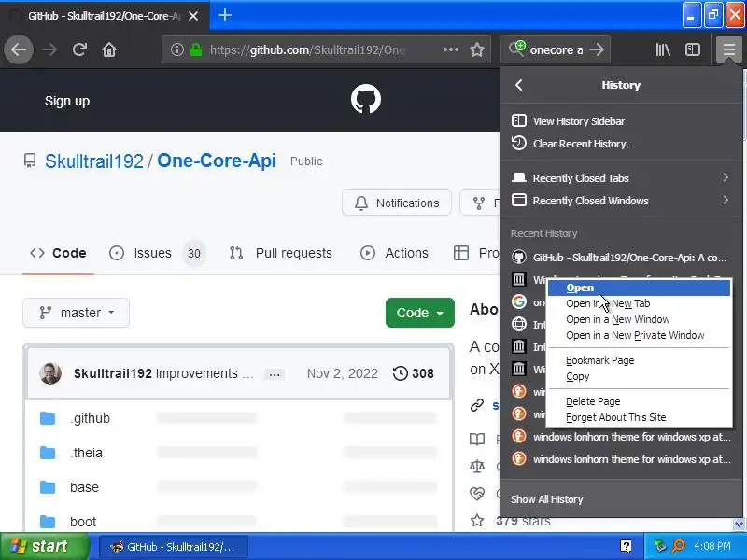The height and width of the screenshot is (560, 747).
Task: Click the Sign up link
Action: (x=67, y=101)
